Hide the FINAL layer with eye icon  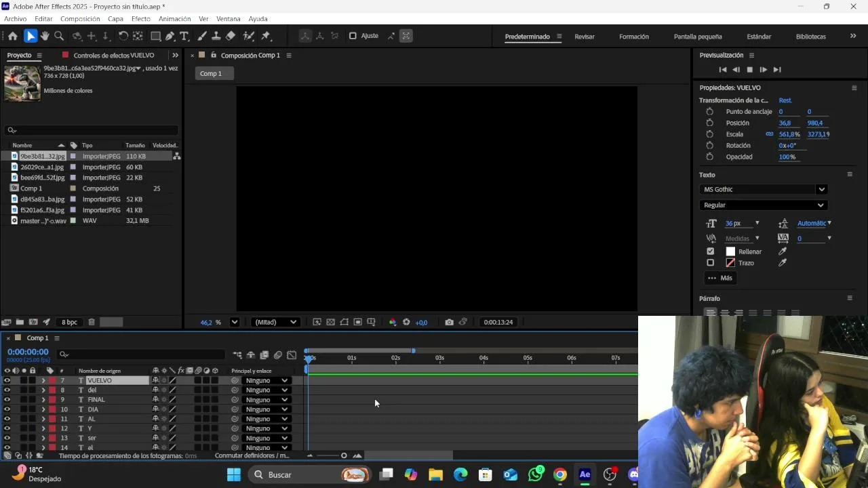click(x=7, y=400)
